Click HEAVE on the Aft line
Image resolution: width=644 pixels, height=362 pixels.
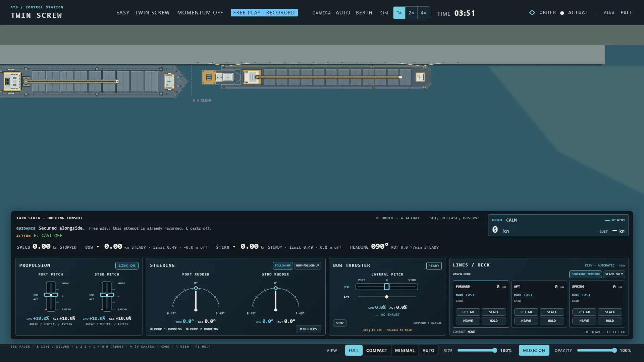click(526, 321)
